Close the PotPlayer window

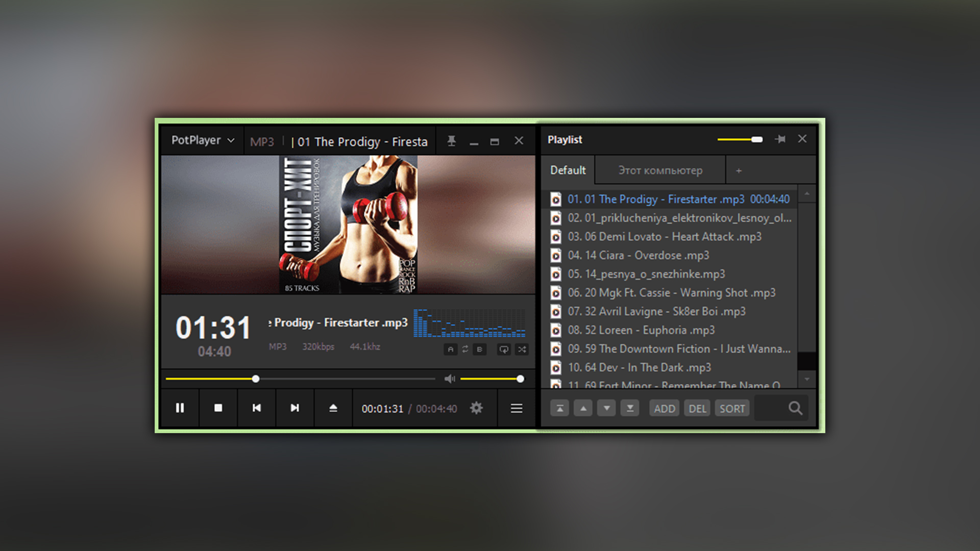point(519,141)
